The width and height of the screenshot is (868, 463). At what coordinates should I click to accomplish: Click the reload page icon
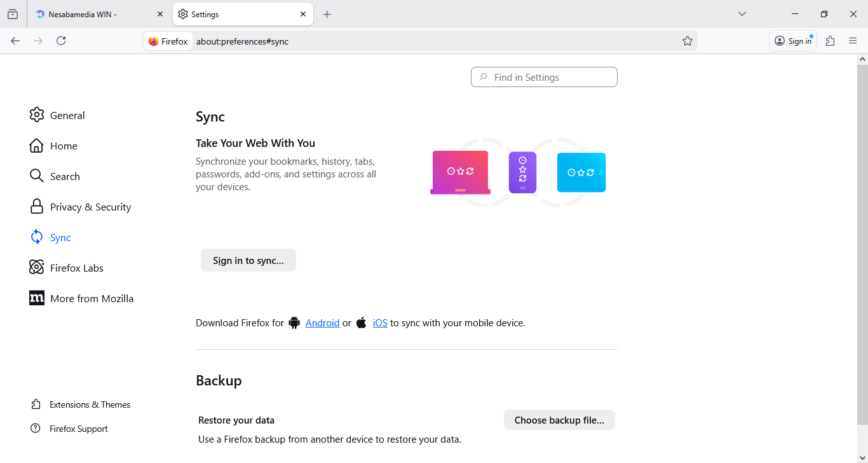[61, 41]
